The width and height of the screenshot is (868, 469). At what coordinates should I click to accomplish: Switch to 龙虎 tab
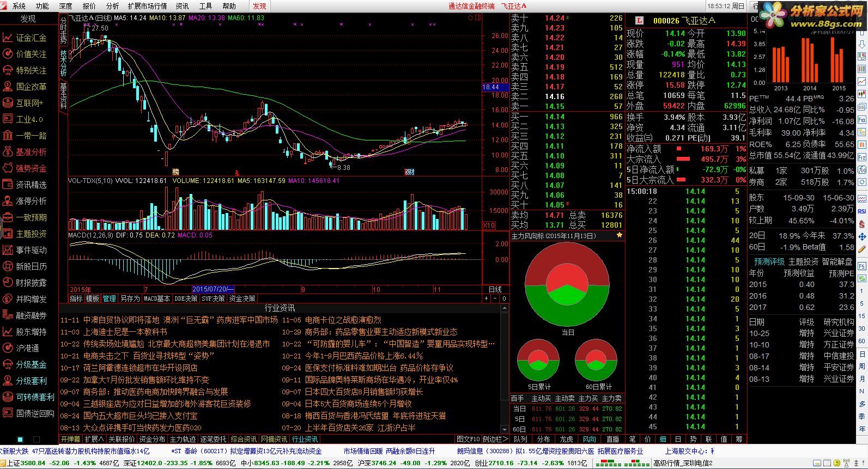click(567, 439)
